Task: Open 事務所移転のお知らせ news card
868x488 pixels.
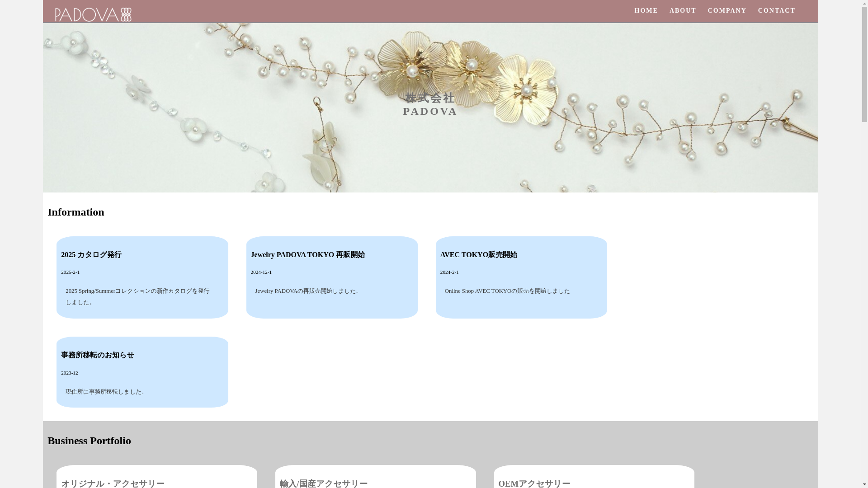Action: 142,372
